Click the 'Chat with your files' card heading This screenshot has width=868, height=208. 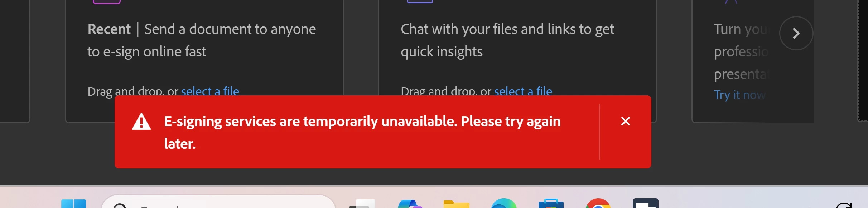507,40
